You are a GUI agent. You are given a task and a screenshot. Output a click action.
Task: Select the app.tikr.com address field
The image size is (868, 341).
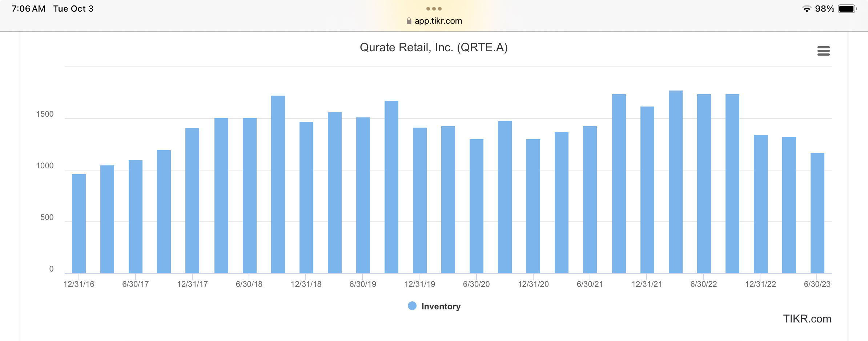[434, 21]
